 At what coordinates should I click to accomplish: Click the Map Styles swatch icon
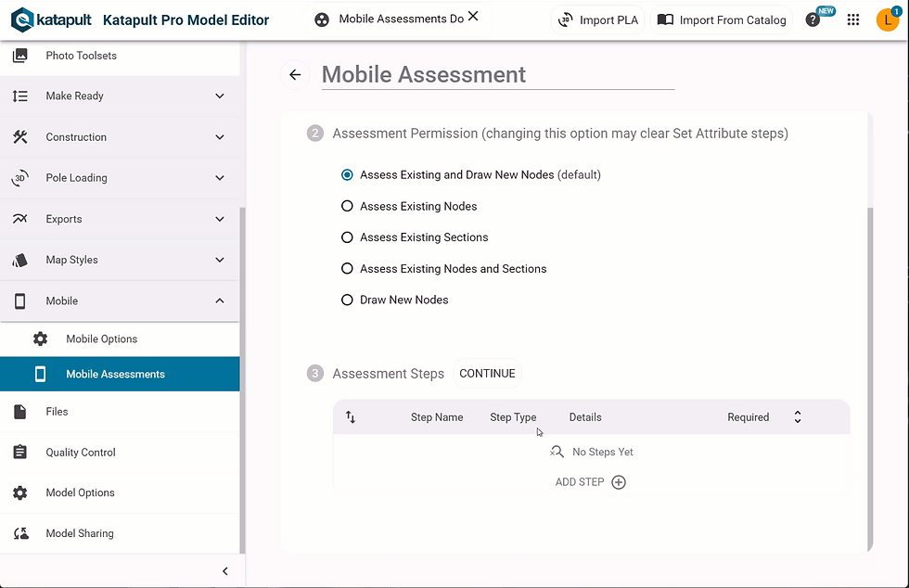[19, 260]
